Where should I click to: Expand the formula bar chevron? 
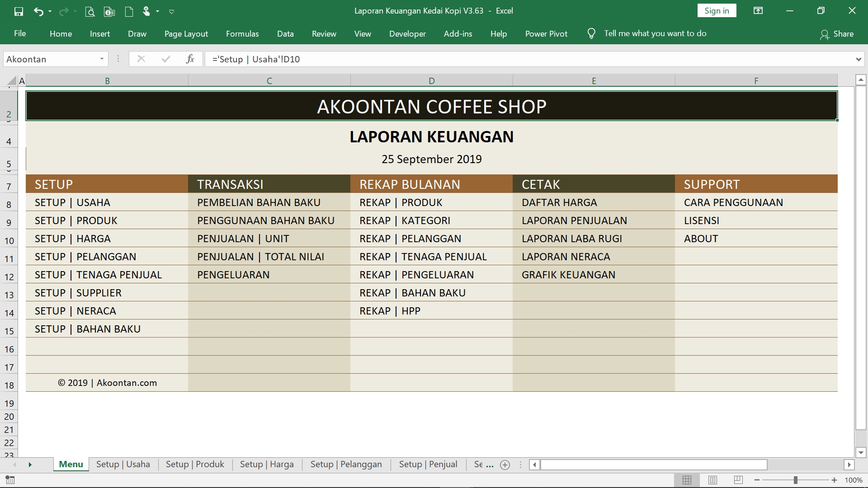pos(858,59)
